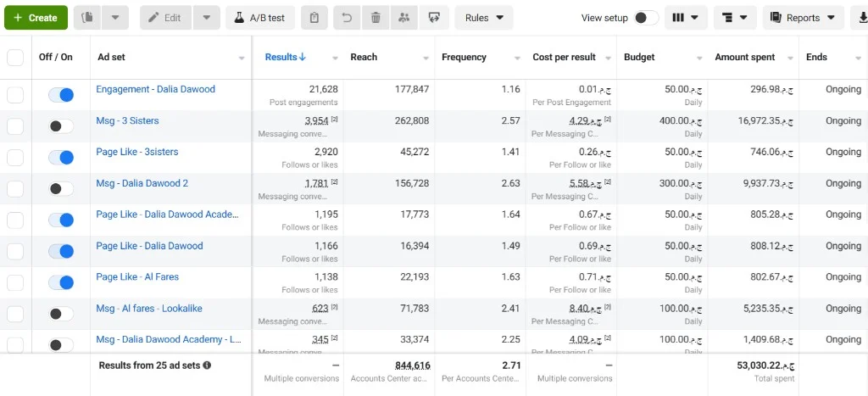The width and height of the screenshot is (868, 396).
Task: Click the preview share icon beside Rules
Action: tap(434, 18)
